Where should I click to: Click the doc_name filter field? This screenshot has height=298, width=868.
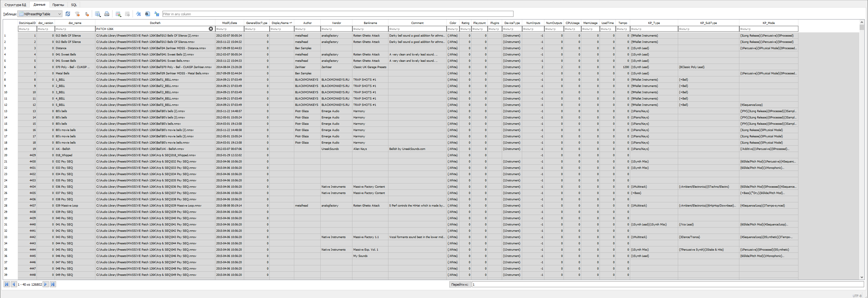coord(75,29)
